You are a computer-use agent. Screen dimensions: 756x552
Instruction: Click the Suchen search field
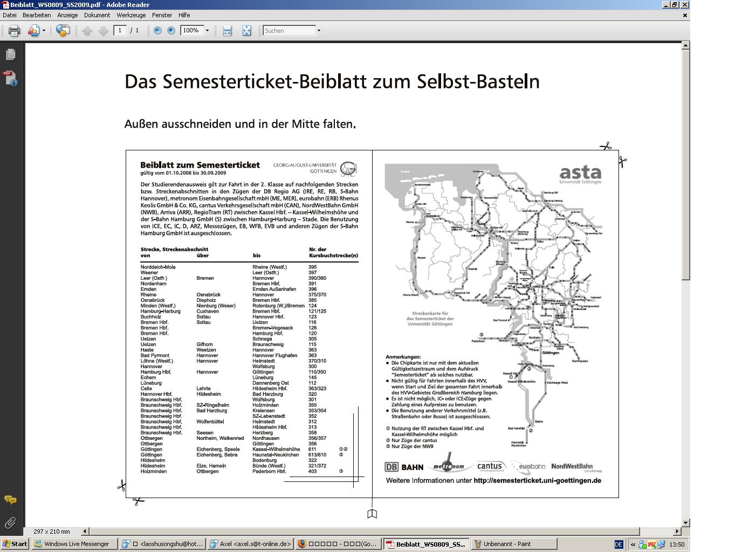coord(289,30)
